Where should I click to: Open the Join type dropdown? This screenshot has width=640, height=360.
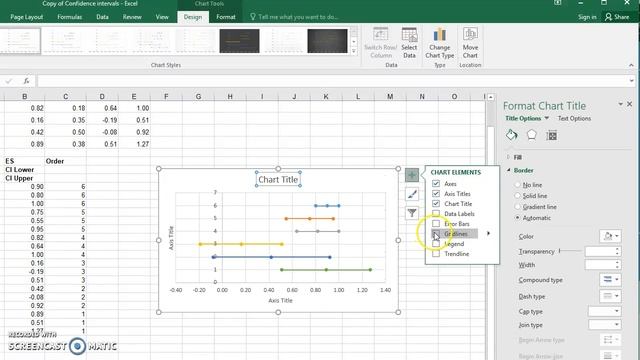click(x=604, y=325)
